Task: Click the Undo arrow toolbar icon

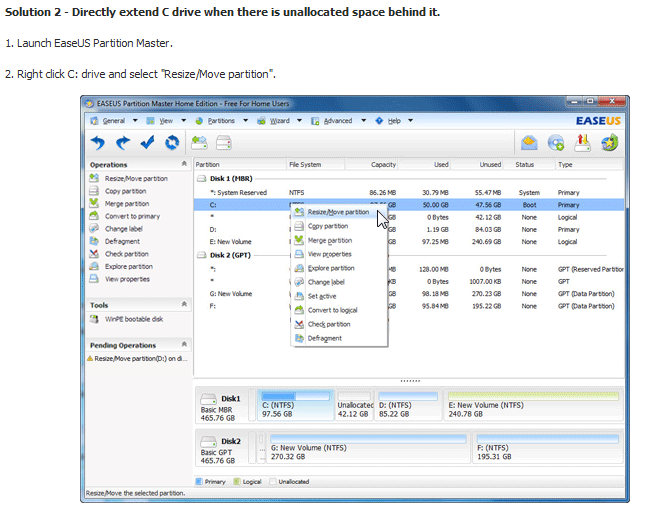Action: pyautogui.click(x=98, y=143)
